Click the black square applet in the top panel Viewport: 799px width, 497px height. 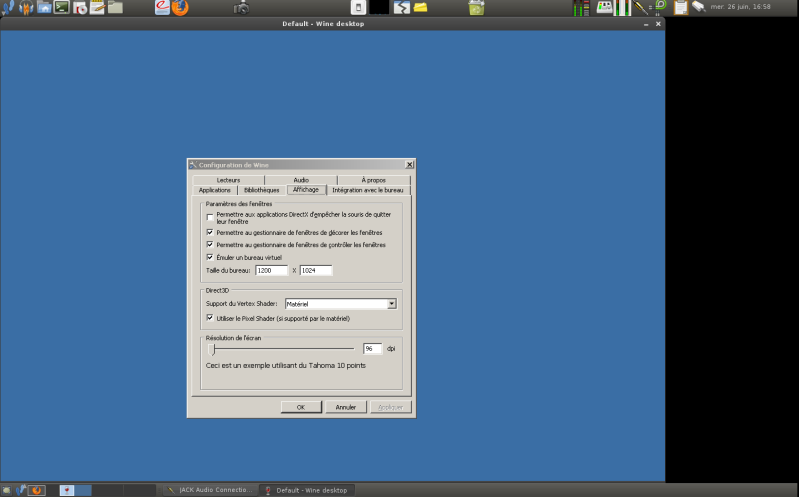point(379,7)
